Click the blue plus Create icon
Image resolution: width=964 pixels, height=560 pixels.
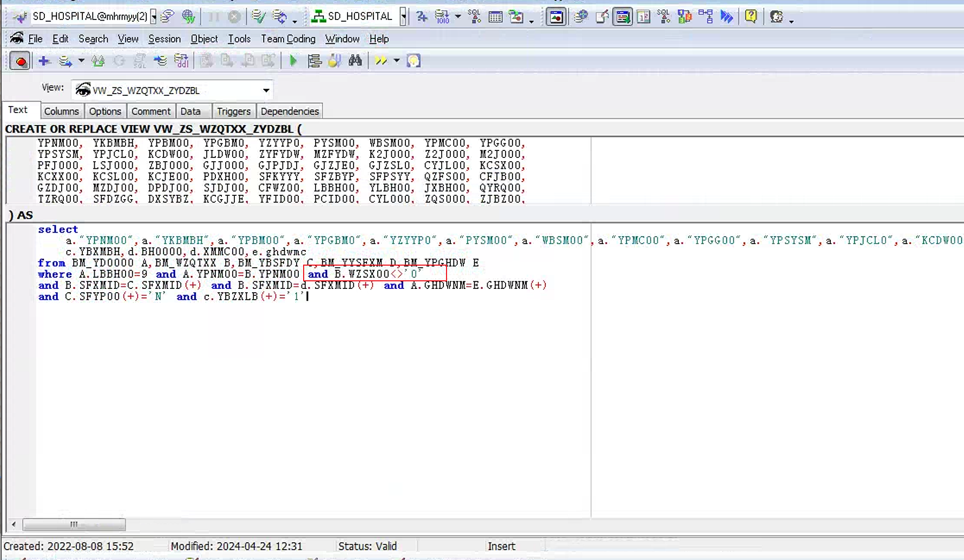(x=44, y=61)
